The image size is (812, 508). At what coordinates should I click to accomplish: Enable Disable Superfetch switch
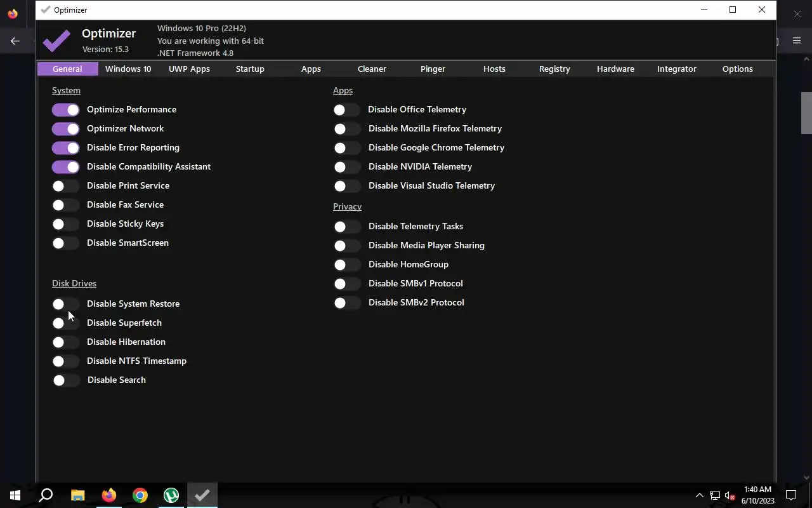(66, 323)
